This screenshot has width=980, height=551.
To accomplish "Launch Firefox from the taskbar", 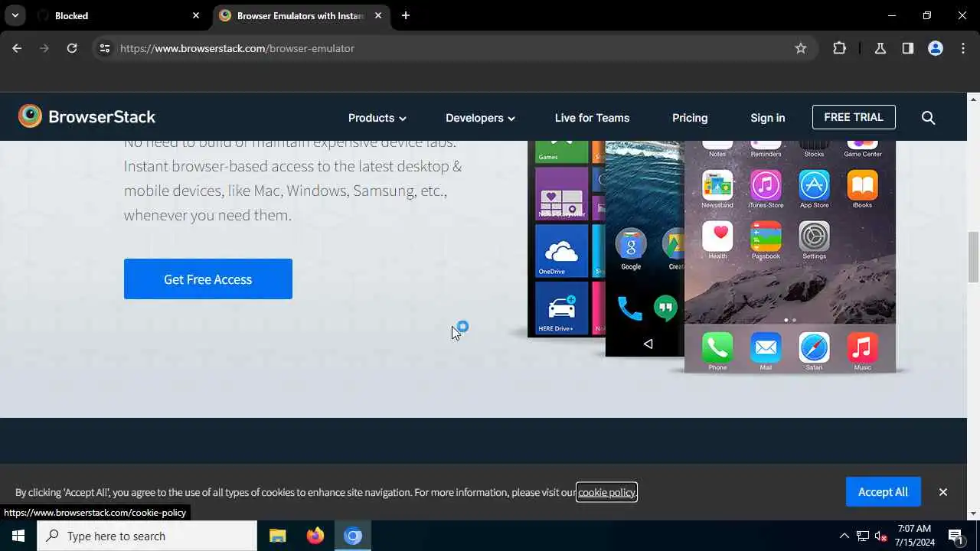I will [315, 536].
